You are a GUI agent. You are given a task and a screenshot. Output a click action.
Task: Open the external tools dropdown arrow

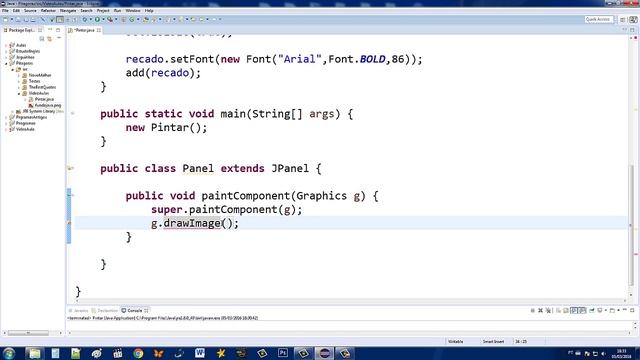tap(116, 20)
